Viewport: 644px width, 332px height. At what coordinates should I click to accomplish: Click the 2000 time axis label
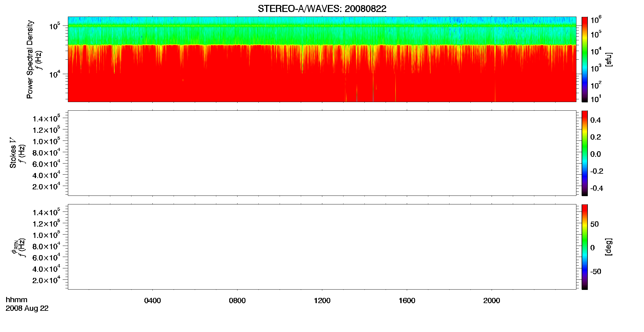(x=492, y=301)
